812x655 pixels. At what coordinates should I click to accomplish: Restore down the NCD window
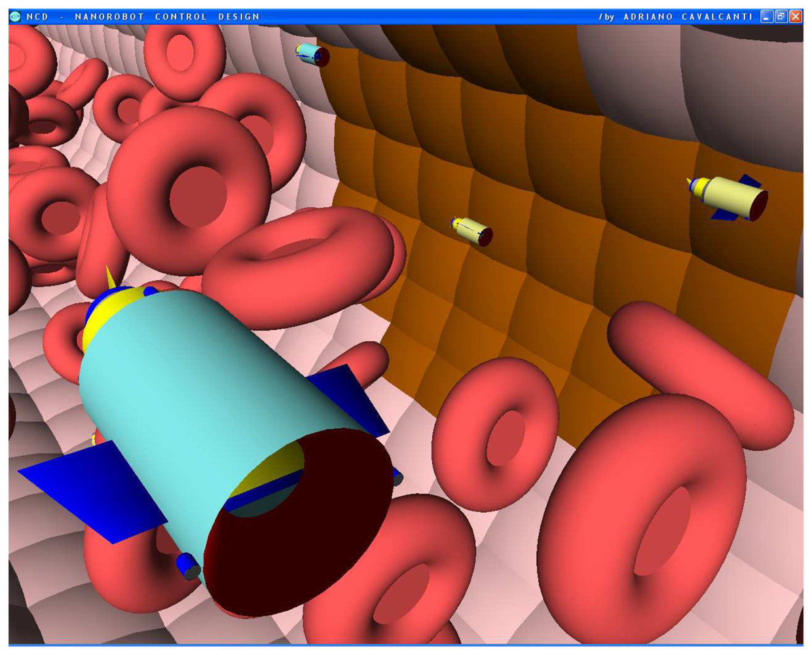click(781, 16)
